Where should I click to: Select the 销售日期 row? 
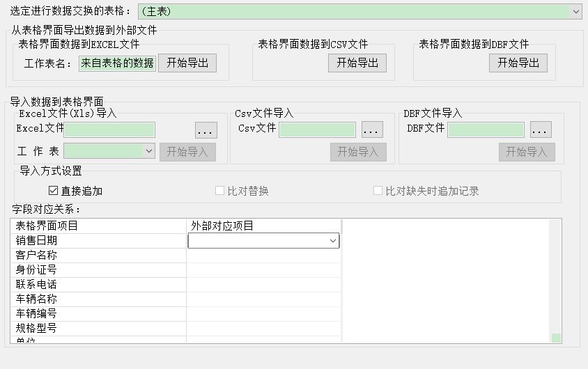(x=99, y=241)
